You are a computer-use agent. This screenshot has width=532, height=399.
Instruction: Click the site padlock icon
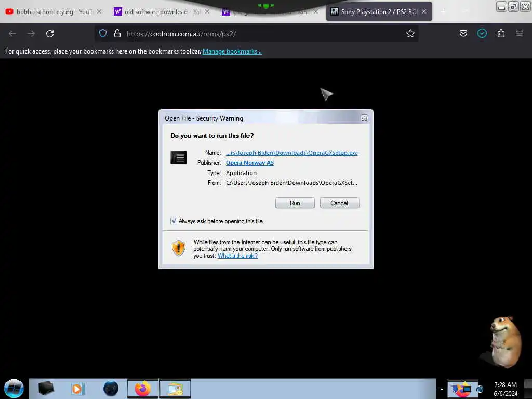tap(117, 33)
